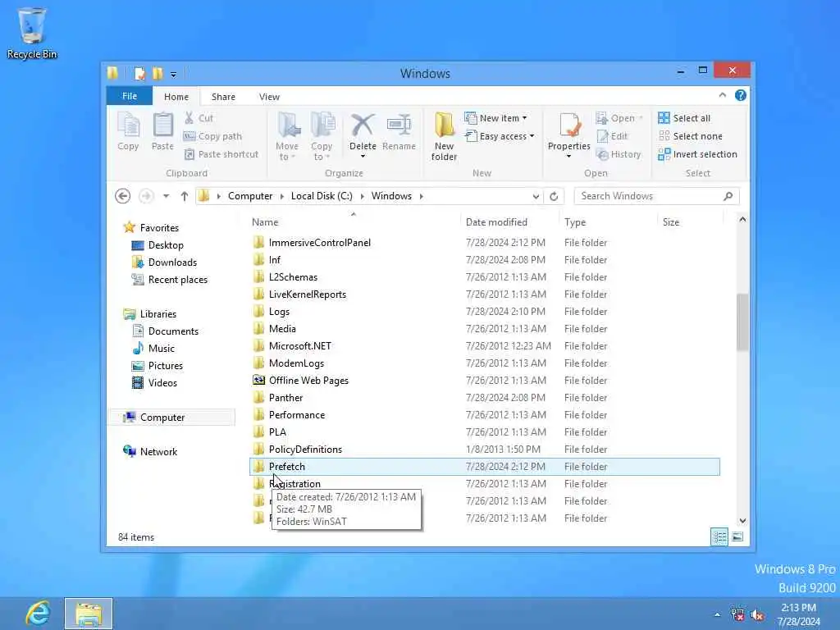This screenshot has width=840, height=630.
Task: Switch to the View ribbon tab
Action: tap(269, 97)
